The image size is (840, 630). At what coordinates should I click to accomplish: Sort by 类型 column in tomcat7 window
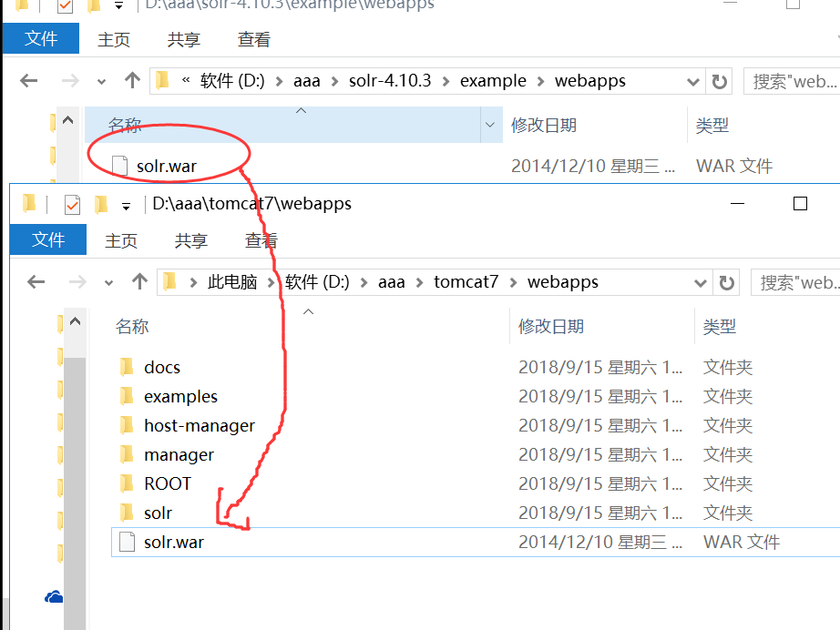pos(720,327)
